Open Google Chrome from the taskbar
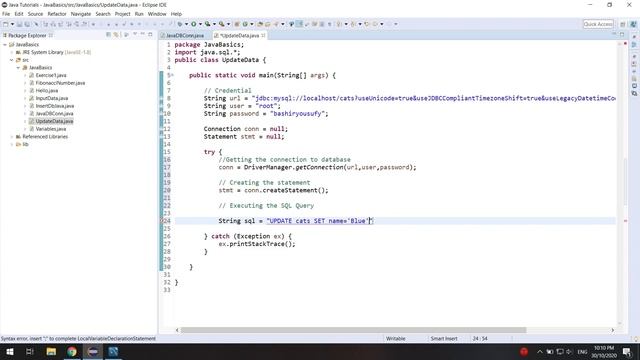 coord(72,351)
